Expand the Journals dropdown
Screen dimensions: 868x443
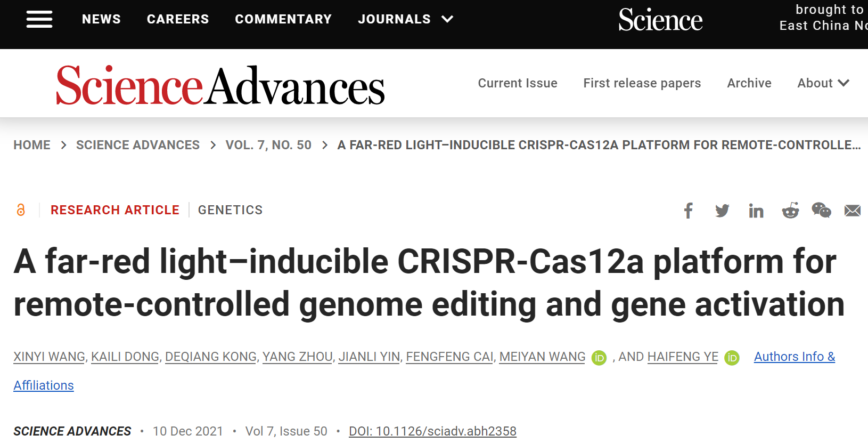click(x=405, y=19)
